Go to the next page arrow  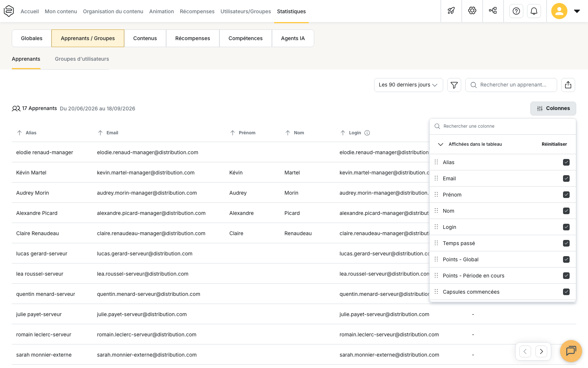tap(541, 351)
